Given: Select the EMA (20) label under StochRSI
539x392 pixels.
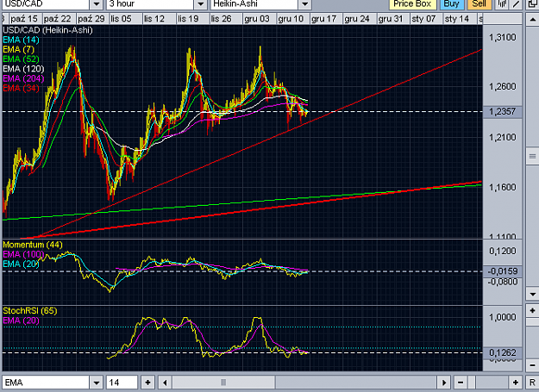Looking at the screenshot, I should point(21,320).
